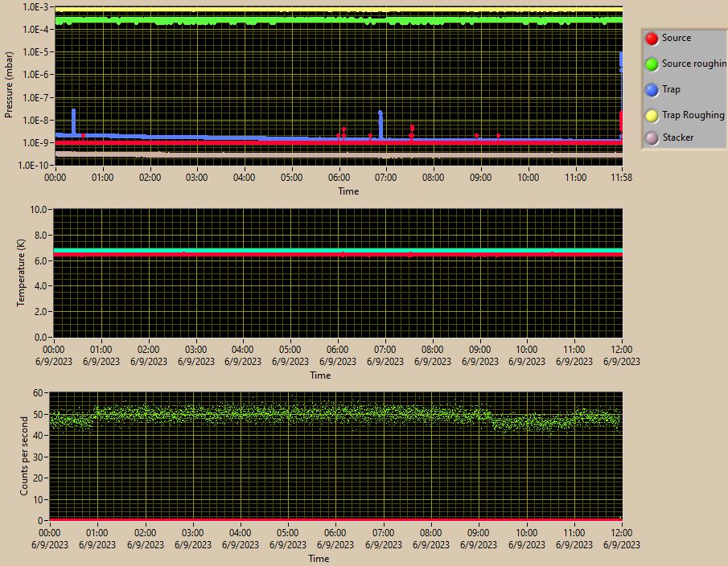Click the cyan temperature trace line
728x566 pixels.
click(241, 250)
